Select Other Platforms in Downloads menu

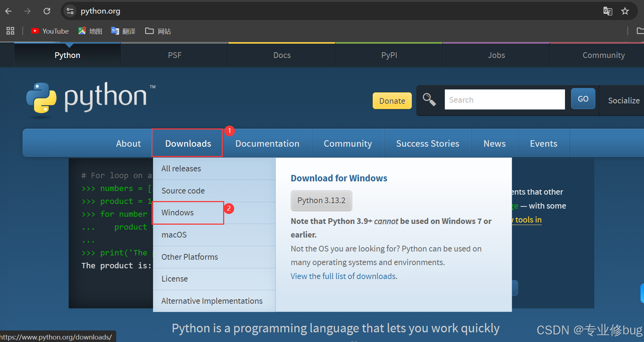tap(214, 257)
